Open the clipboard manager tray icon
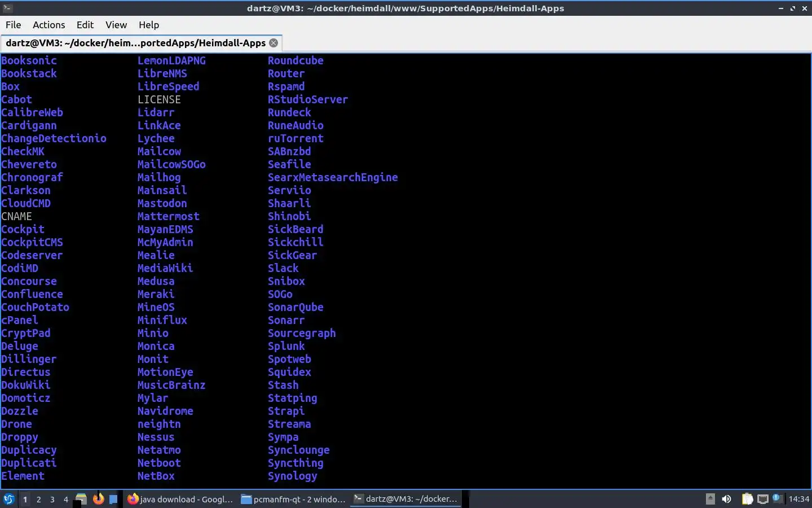 (747, 499)
